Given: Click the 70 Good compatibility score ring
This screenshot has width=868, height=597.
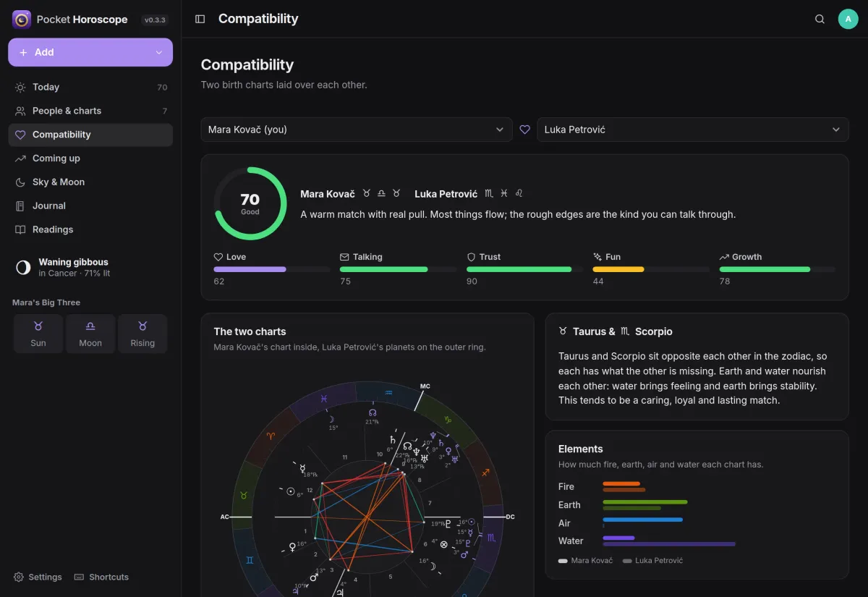Looking at the screenshot, I should click(250, 203).
